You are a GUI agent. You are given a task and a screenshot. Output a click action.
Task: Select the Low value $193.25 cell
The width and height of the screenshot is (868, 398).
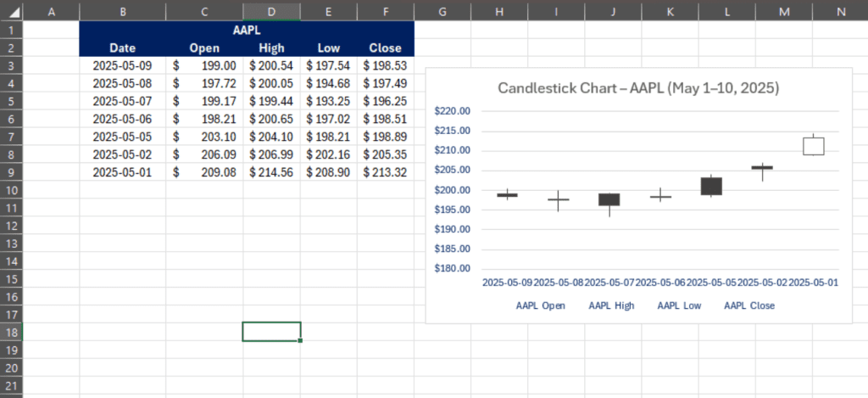328,101
